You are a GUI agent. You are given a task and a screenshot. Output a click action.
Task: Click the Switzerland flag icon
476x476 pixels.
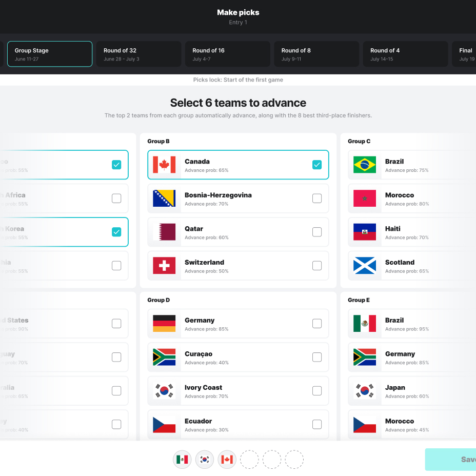[164, 266]
